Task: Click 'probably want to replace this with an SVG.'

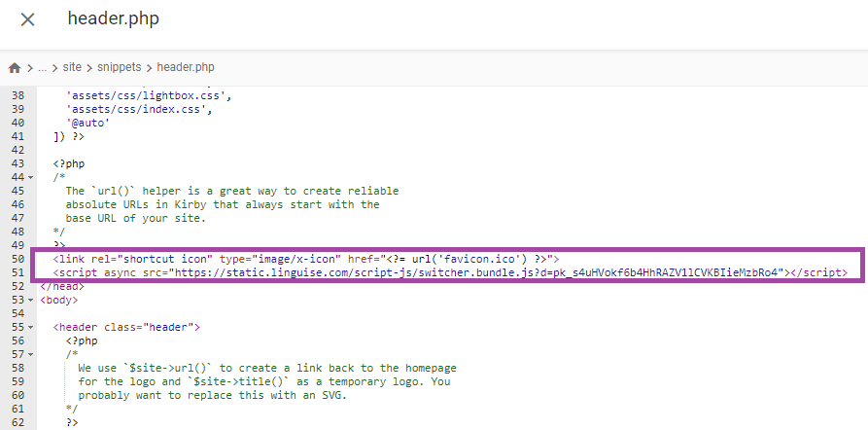Action: (212, 396)
